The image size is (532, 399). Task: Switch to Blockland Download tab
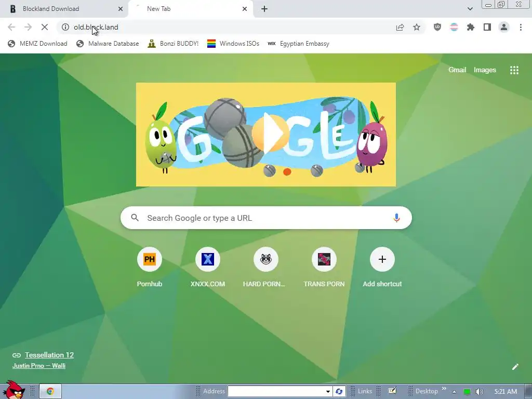pyautogui.click(x=64, y=9)
